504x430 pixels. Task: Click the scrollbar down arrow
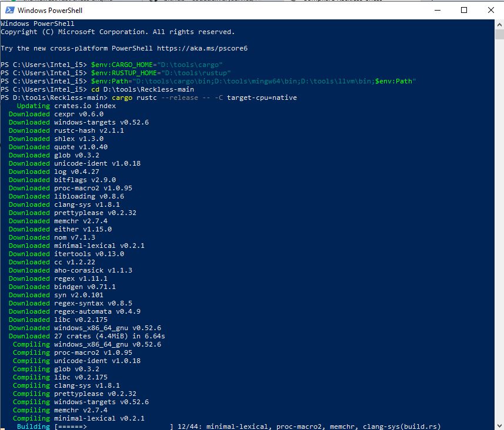coord(499,426)
